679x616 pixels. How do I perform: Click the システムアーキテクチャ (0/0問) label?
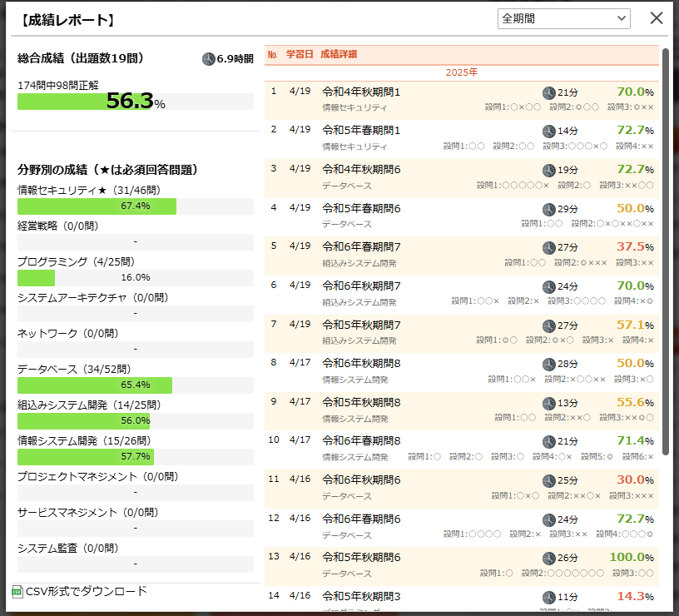[x=92, y=298]
